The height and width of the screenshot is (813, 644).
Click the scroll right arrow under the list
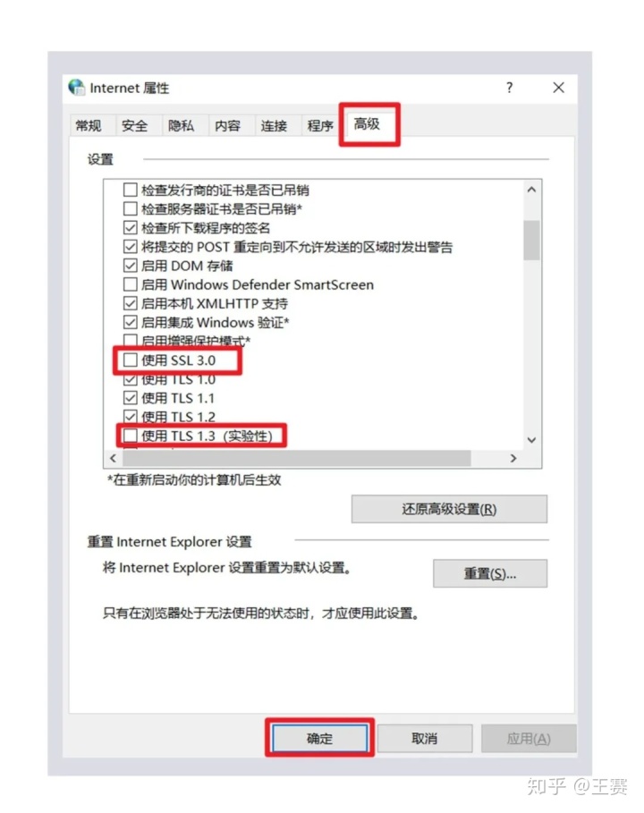click(x=513, y=458)
